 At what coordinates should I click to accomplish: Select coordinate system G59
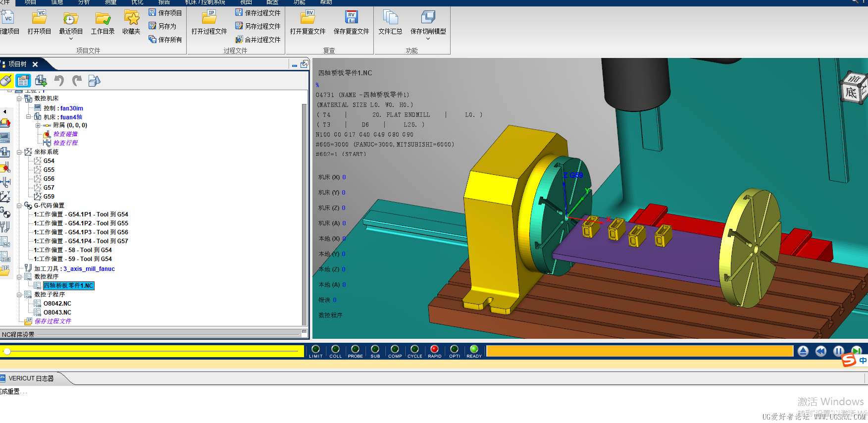click(x=49, y=197)
